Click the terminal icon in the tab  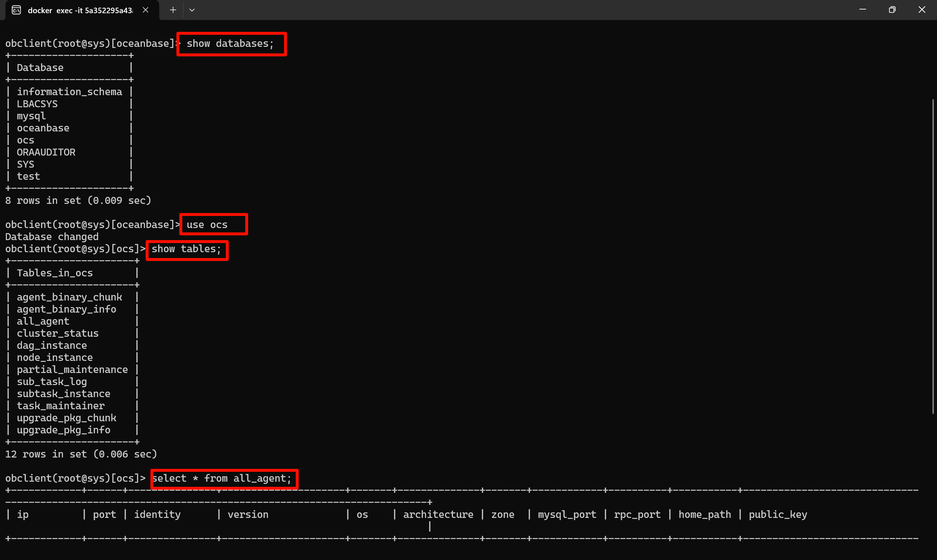click(x=16, y=10)
